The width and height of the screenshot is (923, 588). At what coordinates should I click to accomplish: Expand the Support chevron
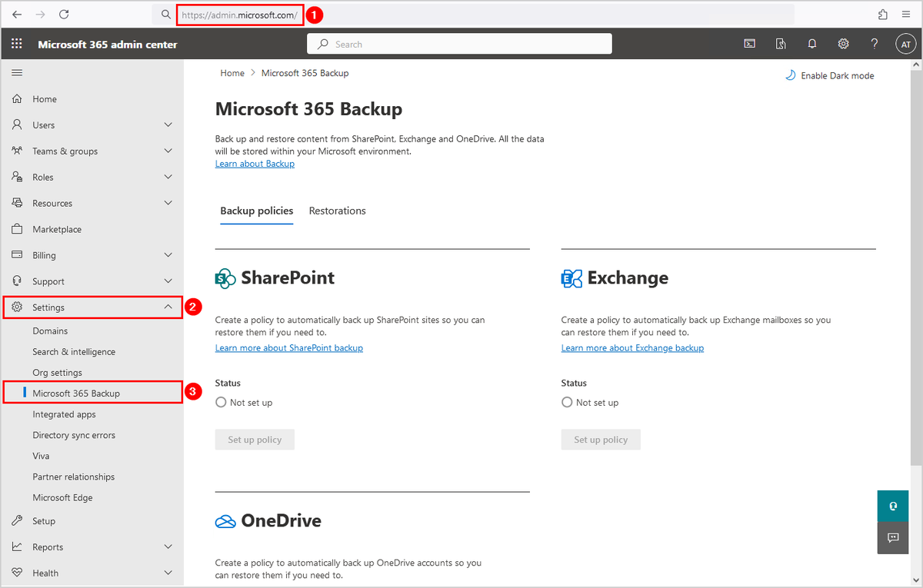click(168, 281)
